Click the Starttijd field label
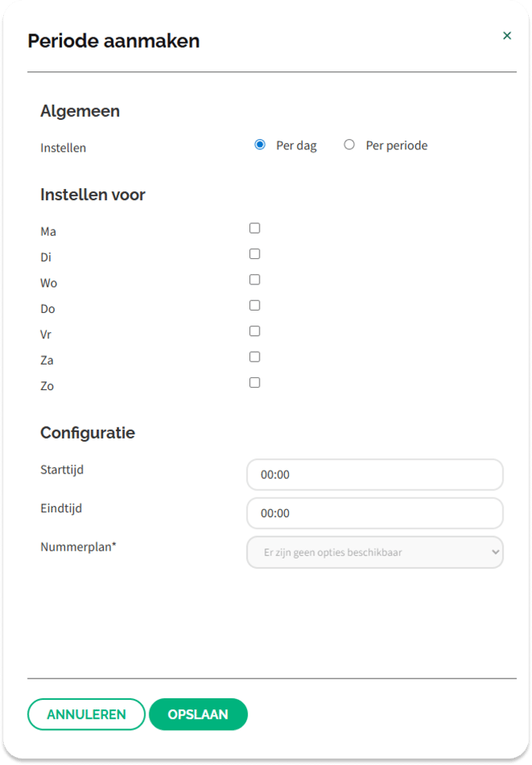Image resolution: width=532 pixels, height=765 pixels. click(x=62, y=469)
